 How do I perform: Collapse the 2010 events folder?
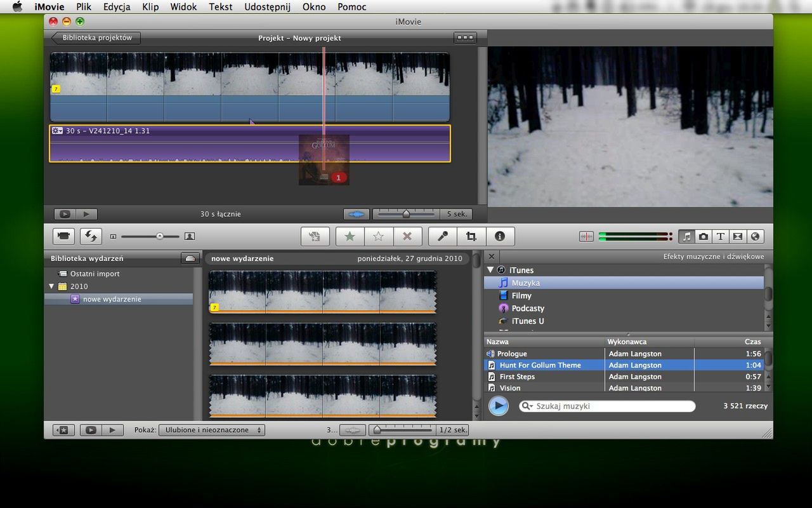(x=51, y=286)
